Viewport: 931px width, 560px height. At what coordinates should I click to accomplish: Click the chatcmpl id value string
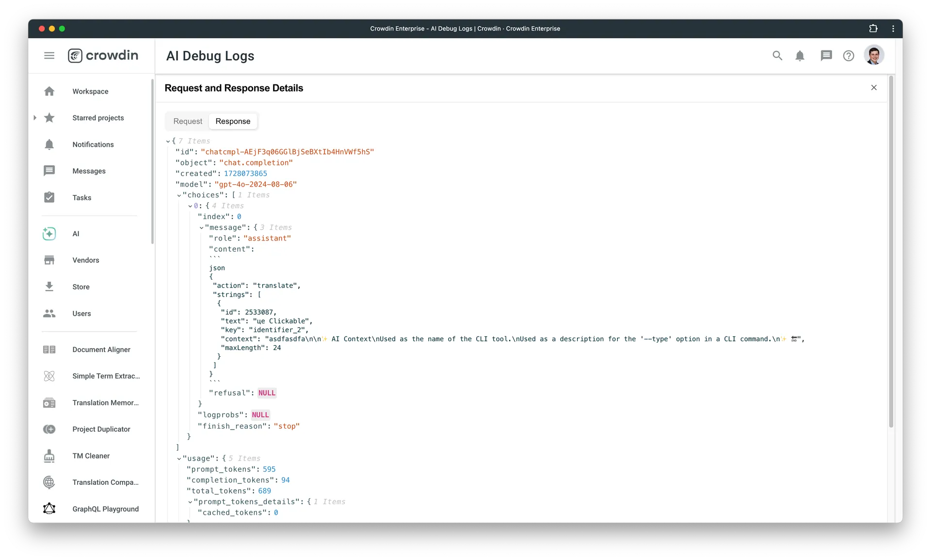pyautogui.click(x=287, y=152)
